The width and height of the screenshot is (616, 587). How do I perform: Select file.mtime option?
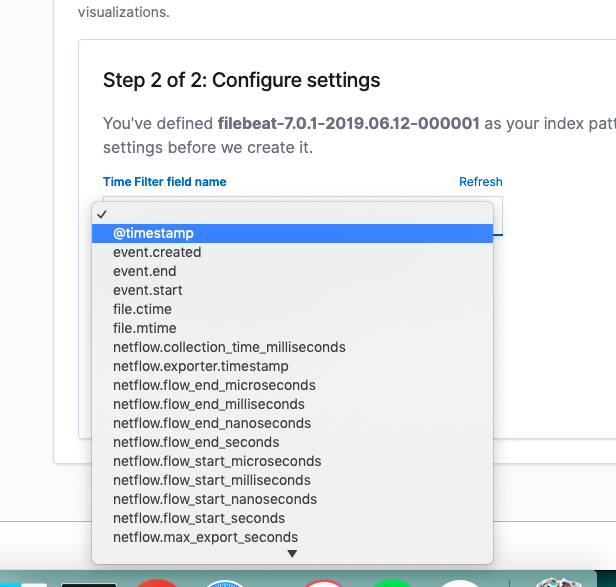coord(292,328)
